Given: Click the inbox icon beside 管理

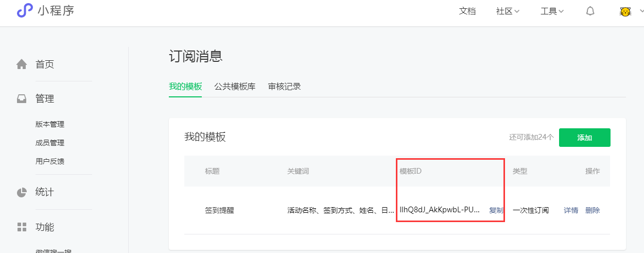Looking at the screenshot, I should tap(22, 99).
